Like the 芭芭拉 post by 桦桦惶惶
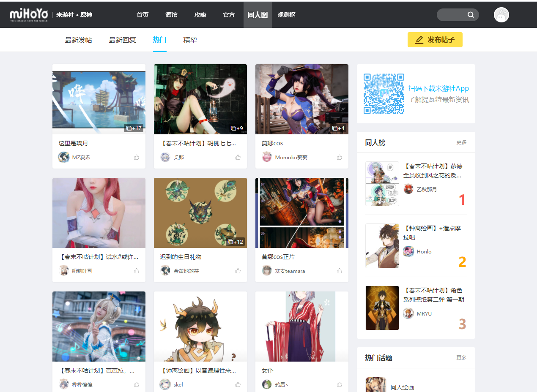This screenshot has height=392, width=537. (137, 384)
